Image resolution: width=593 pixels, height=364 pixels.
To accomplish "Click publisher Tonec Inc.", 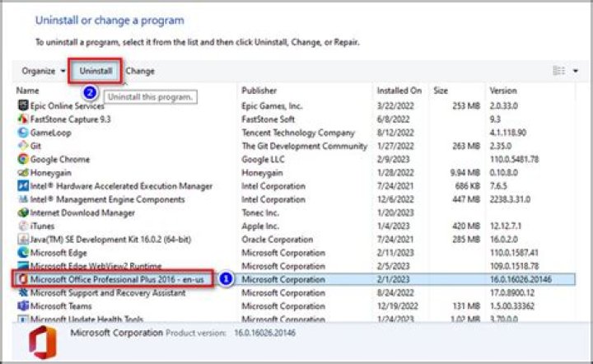I will point(260,212).
